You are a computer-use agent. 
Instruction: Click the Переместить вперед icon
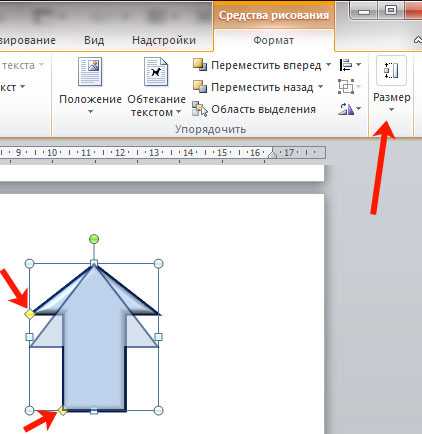[x=200, y=65]
